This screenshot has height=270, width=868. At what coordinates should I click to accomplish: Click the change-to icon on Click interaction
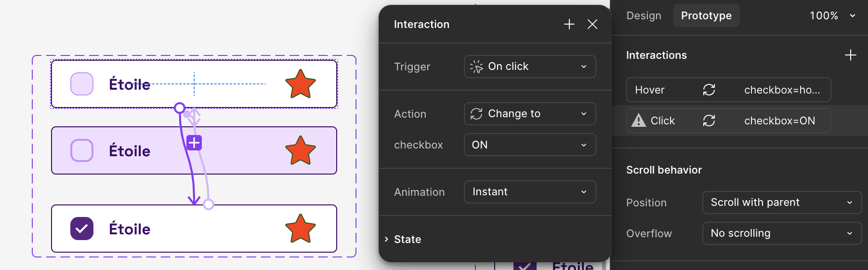click(x=709, y=121)
